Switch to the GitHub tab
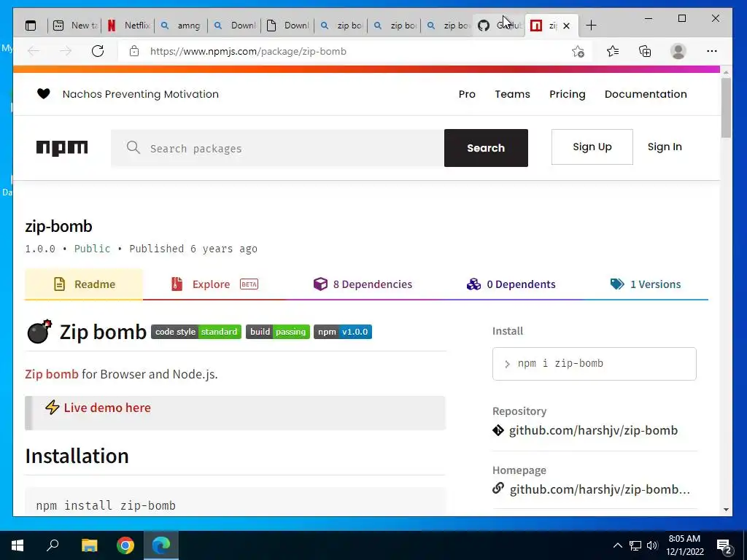 click(x=499, y=26)
